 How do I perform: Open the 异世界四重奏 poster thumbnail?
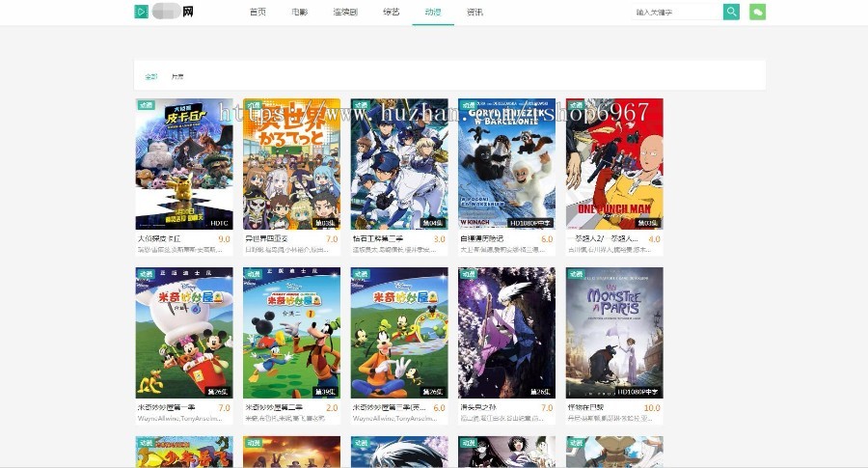[291, 164]
